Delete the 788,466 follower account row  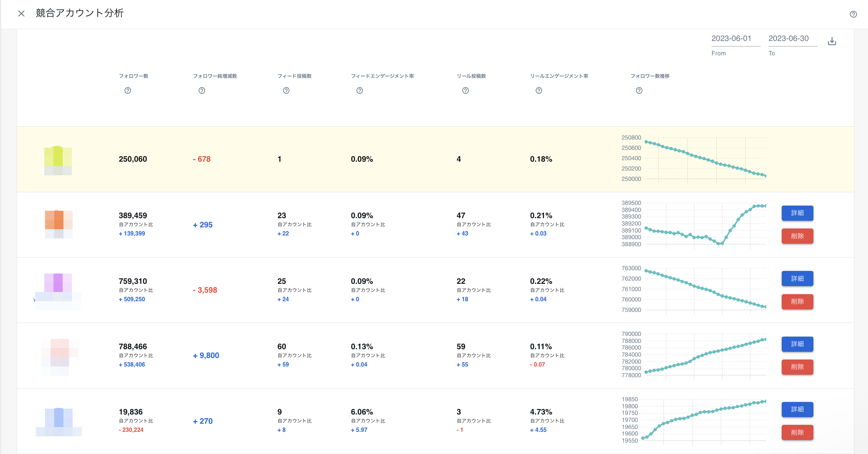pos(797,367)
